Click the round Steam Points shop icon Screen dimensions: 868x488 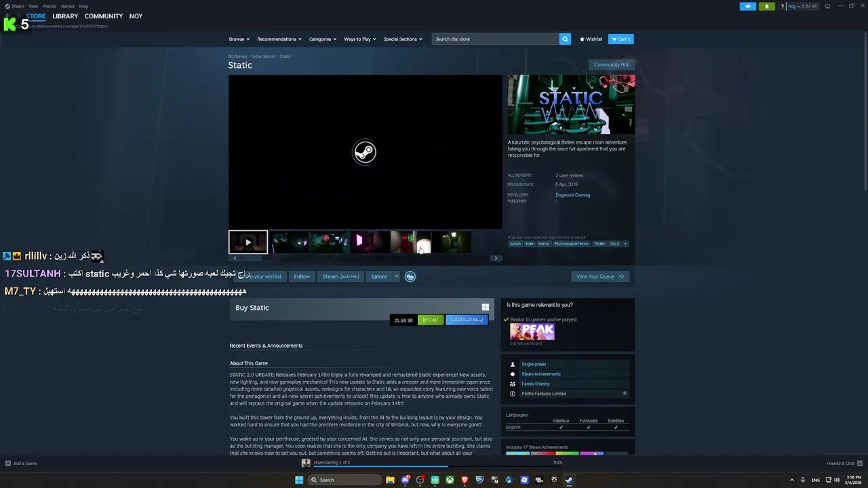click(410, 277)
